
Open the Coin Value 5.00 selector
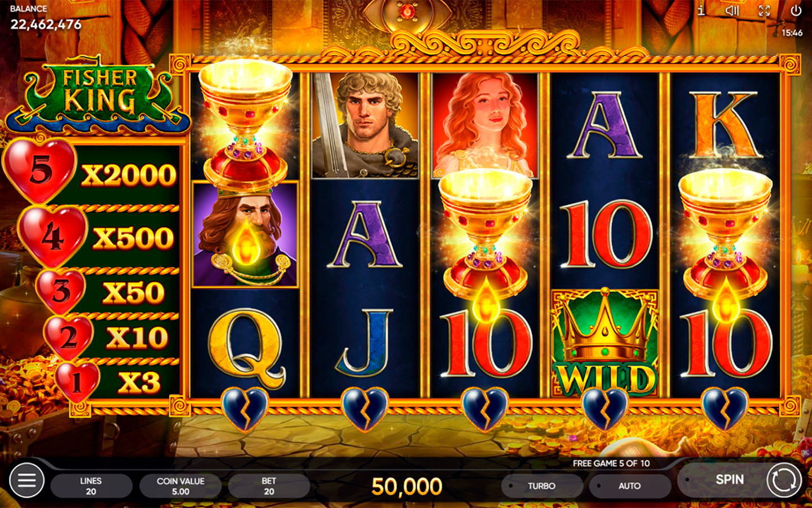point(180,486)
